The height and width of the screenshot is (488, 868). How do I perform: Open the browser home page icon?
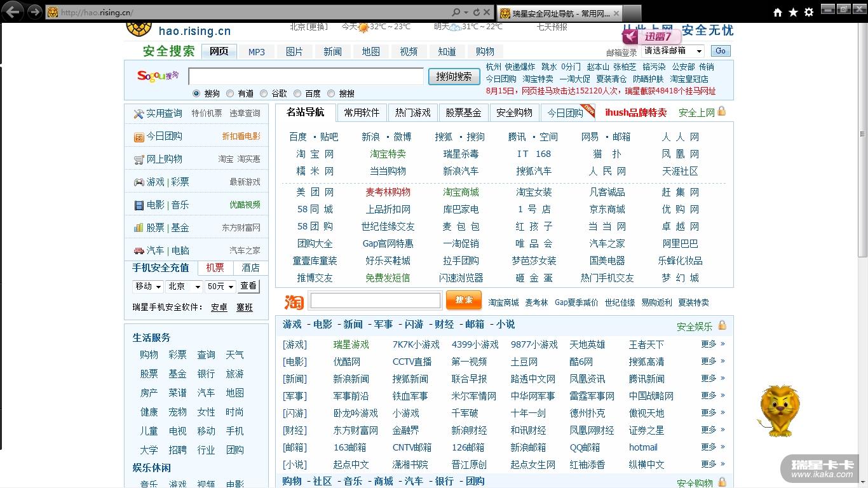[x=778, y=12]
